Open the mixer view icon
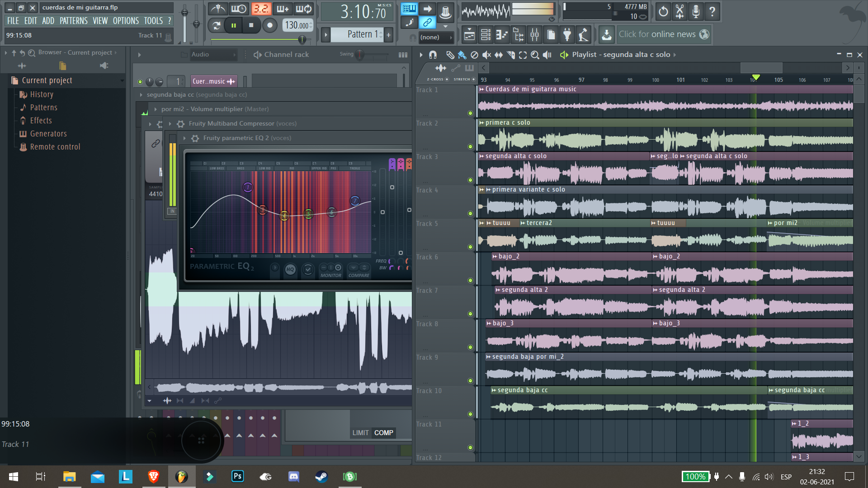Screen dimensions: 868x488 (534, 34)
